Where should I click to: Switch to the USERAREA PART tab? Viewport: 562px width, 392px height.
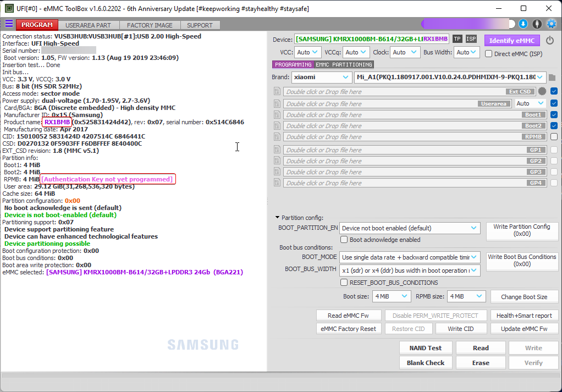click(x=88, y=25)
